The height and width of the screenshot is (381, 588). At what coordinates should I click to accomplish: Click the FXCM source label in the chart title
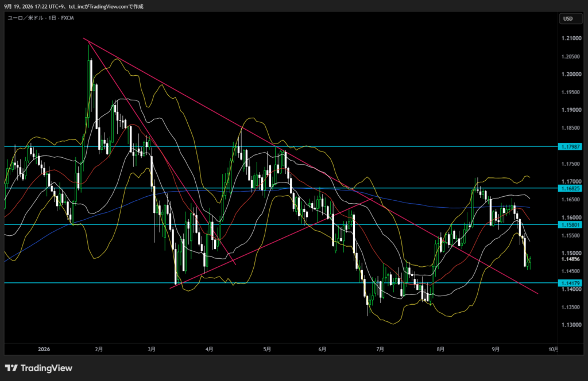point(68,18)
